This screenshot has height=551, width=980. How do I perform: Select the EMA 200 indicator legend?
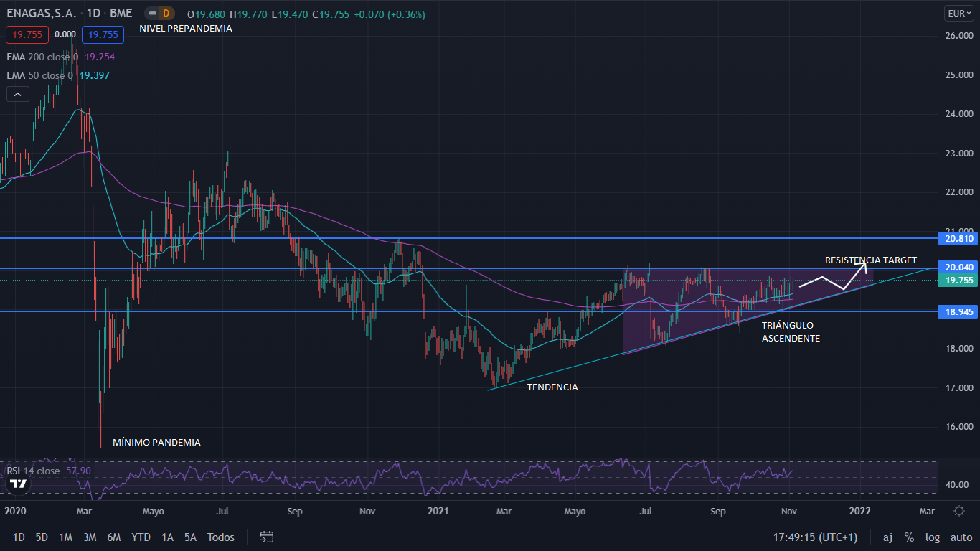pos(43,57)
